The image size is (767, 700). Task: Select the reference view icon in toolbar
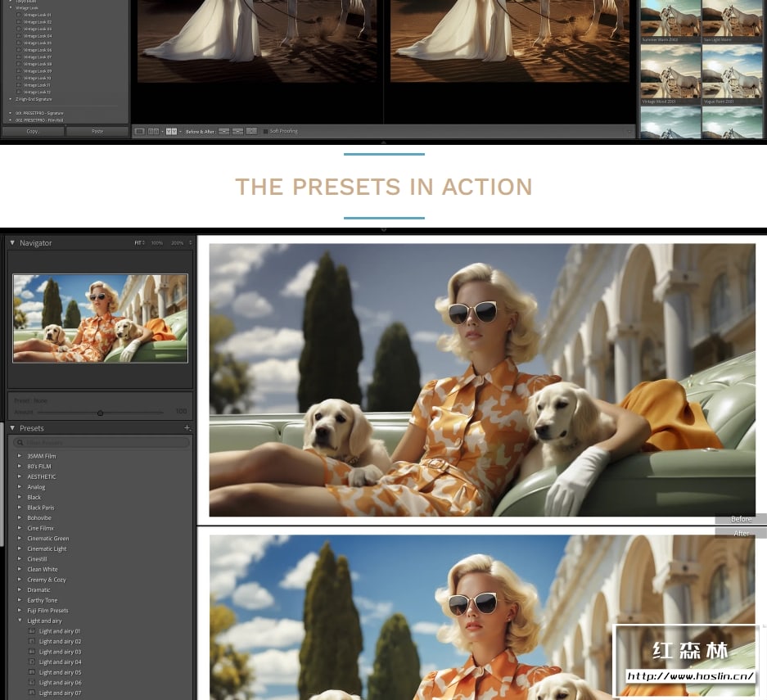click(x=153, y=131)
